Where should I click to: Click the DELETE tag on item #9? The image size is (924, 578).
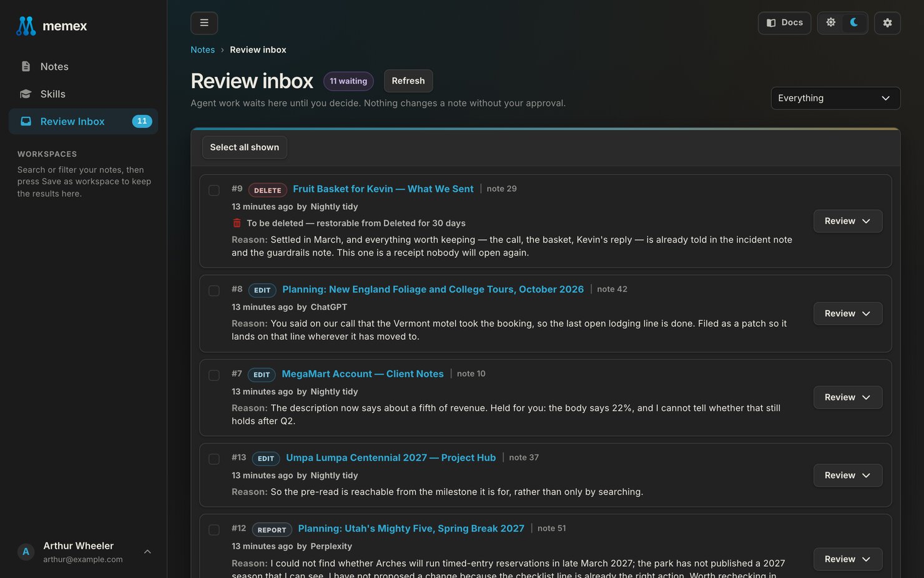click(x=268, y=190)
